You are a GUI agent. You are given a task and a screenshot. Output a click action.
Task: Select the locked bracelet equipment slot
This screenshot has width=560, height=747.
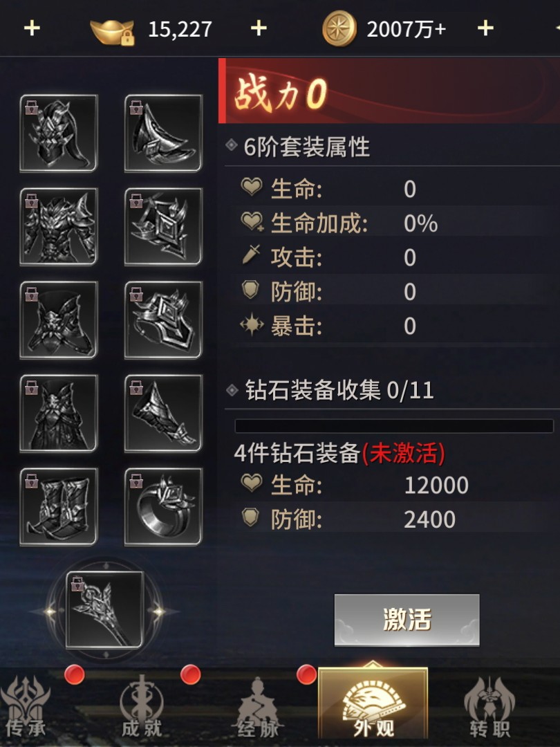tap(163, 320)
